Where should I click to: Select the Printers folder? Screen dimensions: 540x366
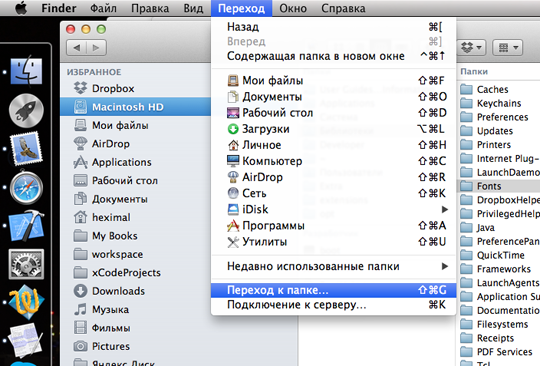click(x=499, y=145)
